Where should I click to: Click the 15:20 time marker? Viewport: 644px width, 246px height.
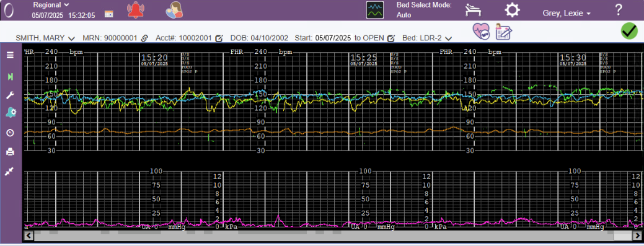[155, 58]
